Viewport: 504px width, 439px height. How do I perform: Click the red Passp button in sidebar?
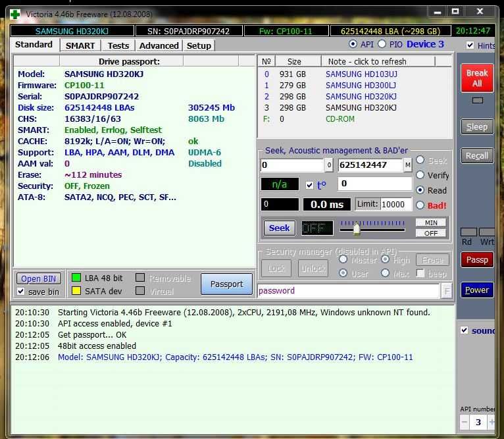477,259
